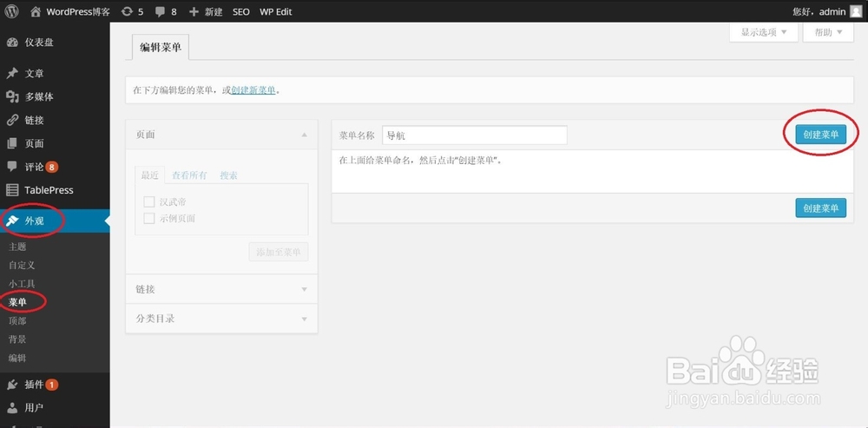This screenshot has width=868, height=428.
Task: Open the 帮助 dropdown
Action: [828, 32]
